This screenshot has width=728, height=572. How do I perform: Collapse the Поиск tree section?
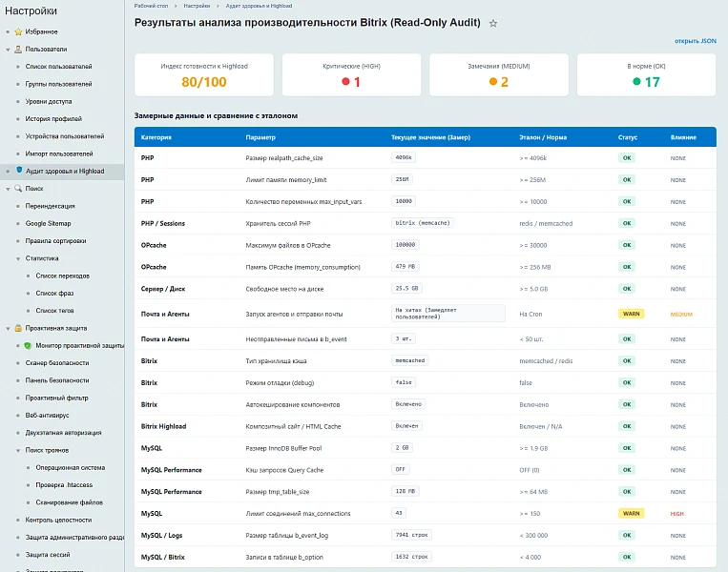tap(8, 189)
